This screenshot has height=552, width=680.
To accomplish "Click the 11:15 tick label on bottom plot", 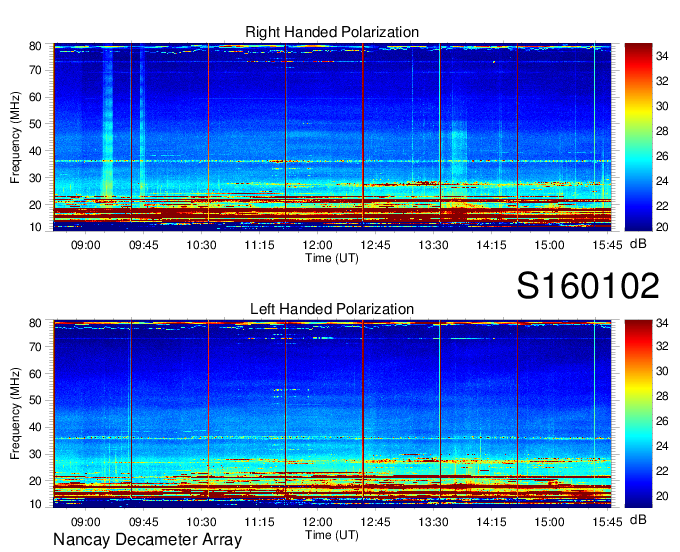I will pos(259,522).
